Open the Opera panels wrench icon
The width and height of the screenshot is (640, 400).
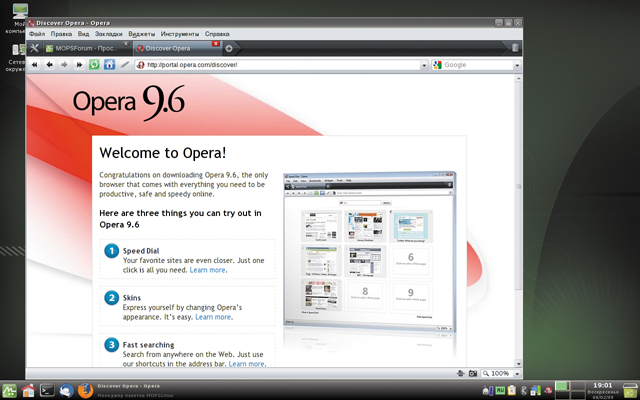[x=34, y=48]
